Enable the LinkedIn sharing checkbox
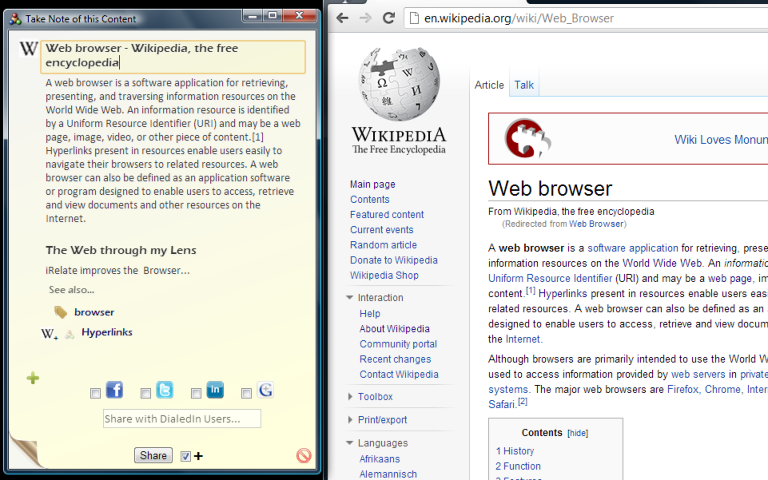The width and height of the screenshot is (768, 480). click(x=196, y=393)
